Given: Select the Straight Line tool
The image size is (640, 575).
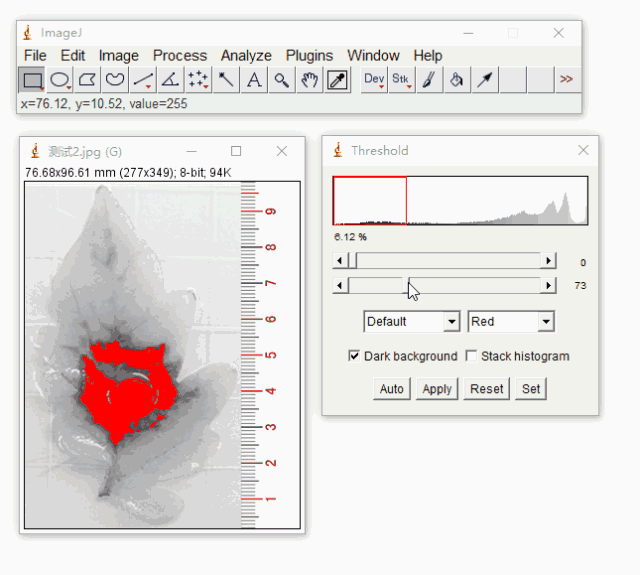Looking at the screenshot, I should (143, 80).
